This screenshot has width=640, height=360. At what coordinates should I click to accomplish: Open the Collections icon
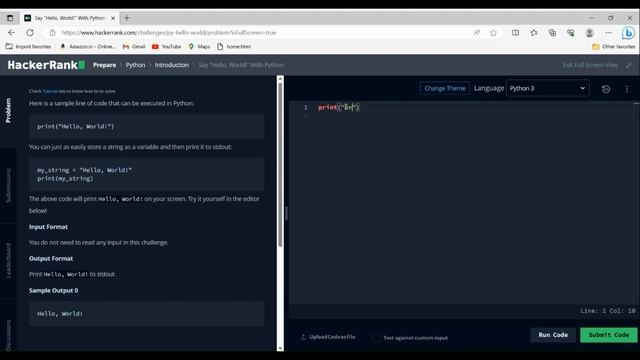coord(552,33)
